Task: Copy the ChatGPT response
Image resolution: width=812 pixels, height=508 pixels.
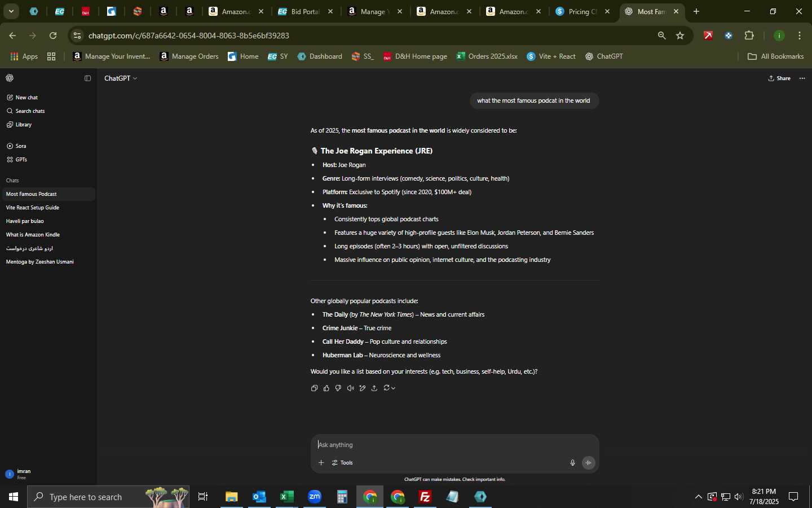Action: coord(315,388)
